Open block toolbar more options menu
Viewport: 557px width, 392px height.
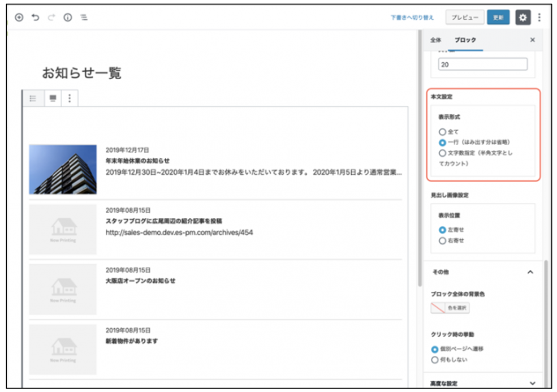point(70,98)
